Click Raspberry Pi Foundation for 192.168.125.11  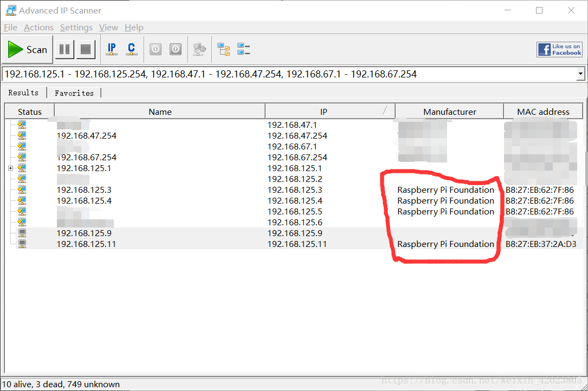tap(446, 244)
